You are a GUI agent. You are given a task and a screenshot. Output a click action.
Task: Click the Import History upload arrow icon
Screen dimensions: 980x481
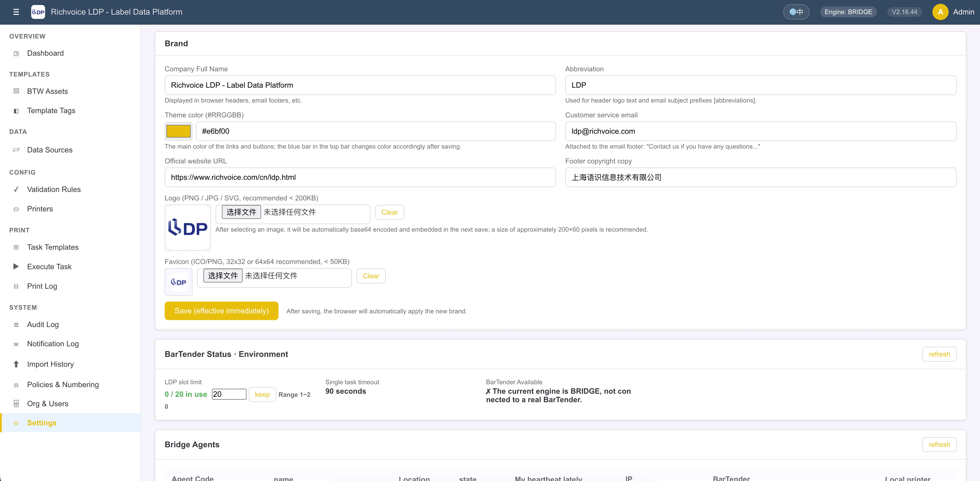tap(16, 364)
